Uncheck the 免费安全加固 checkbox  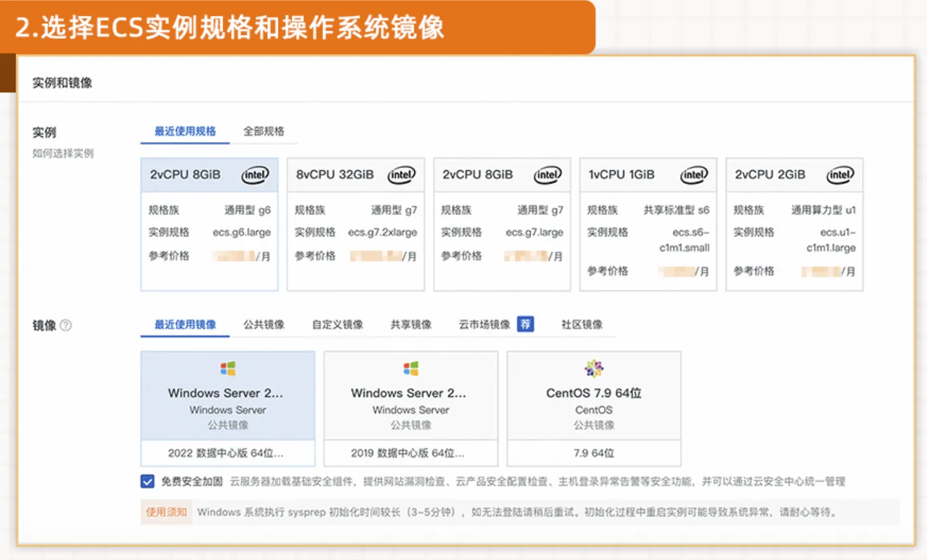click(x=148, y=481)
